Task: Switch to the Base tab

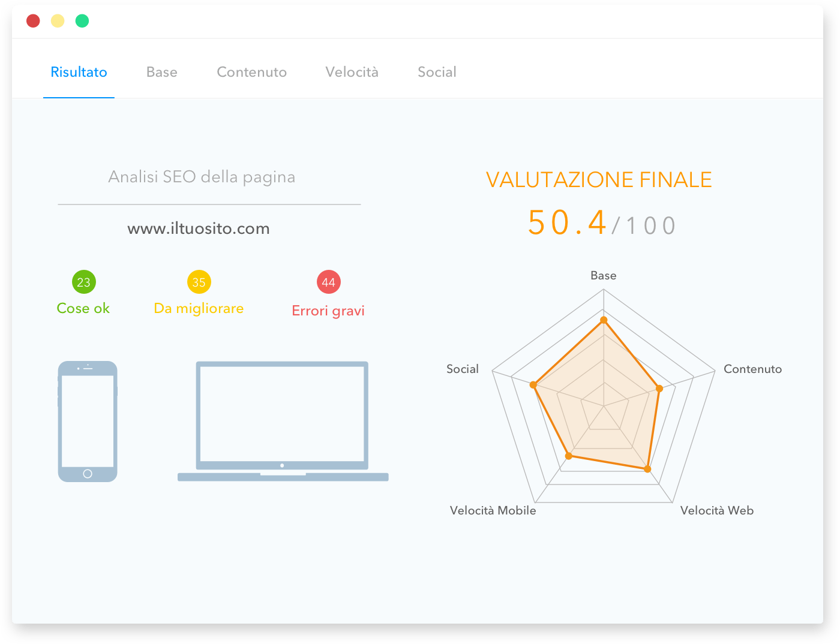Action: coord(161,72)
